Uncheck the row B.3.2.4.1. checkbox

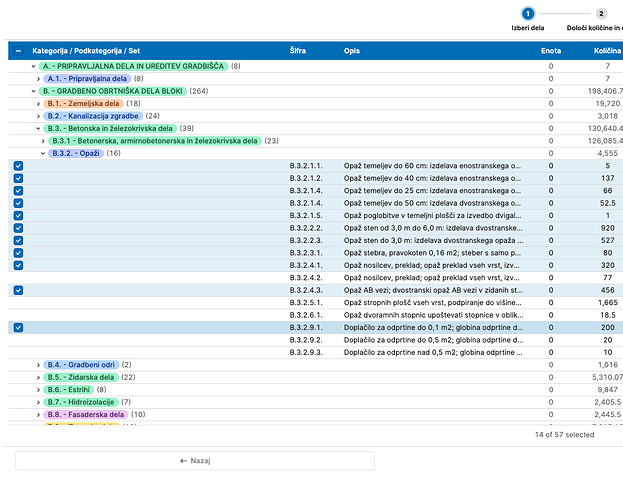18,266
